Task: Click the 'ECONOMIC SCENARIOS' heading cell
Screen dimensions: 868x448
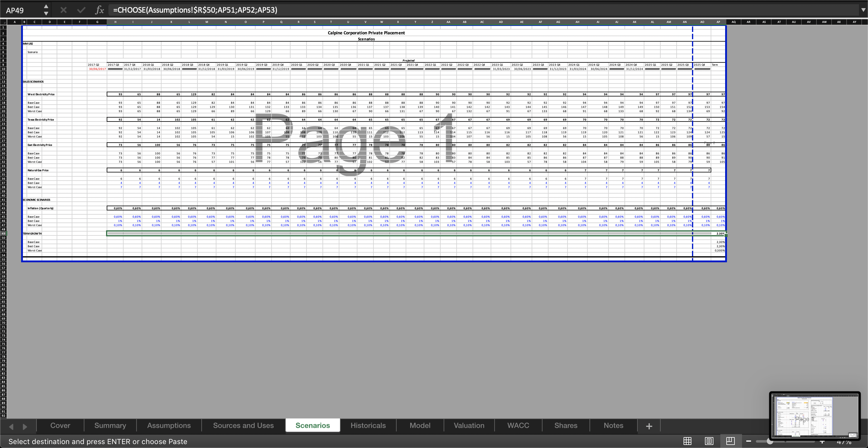Action: [x=36, y=200]
